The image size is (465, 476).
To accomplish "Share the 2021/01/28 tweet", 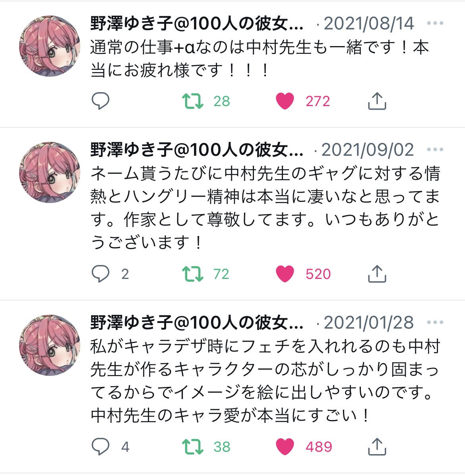I will click(x=377, y=447).
